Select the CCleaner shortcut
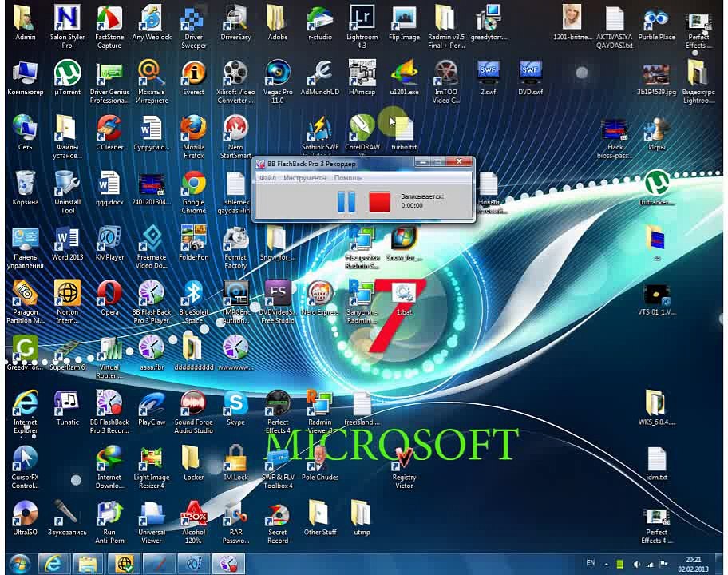The image size is (728, 575). (109, 133)
